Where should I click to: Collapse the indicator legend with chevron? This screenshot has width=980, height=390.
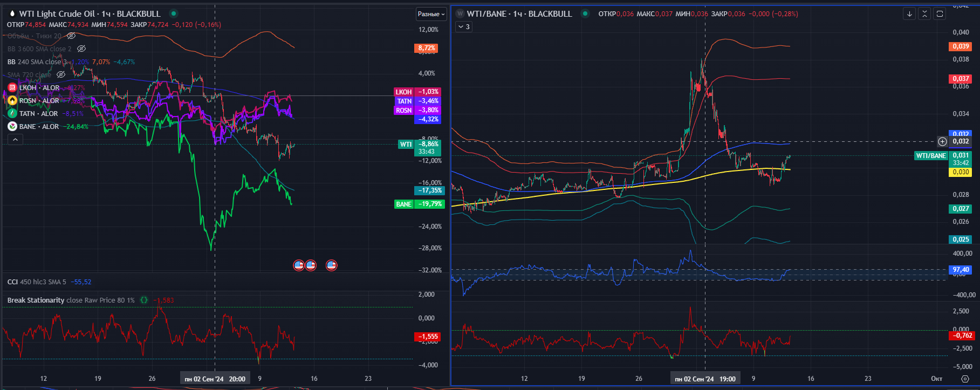tap(15, 140)
